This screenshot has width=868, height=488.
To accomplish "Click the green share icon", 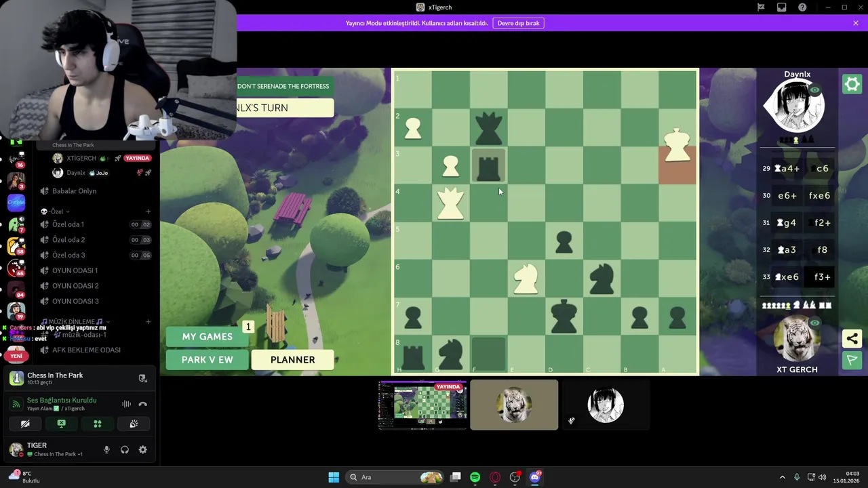I will [852, 338].
